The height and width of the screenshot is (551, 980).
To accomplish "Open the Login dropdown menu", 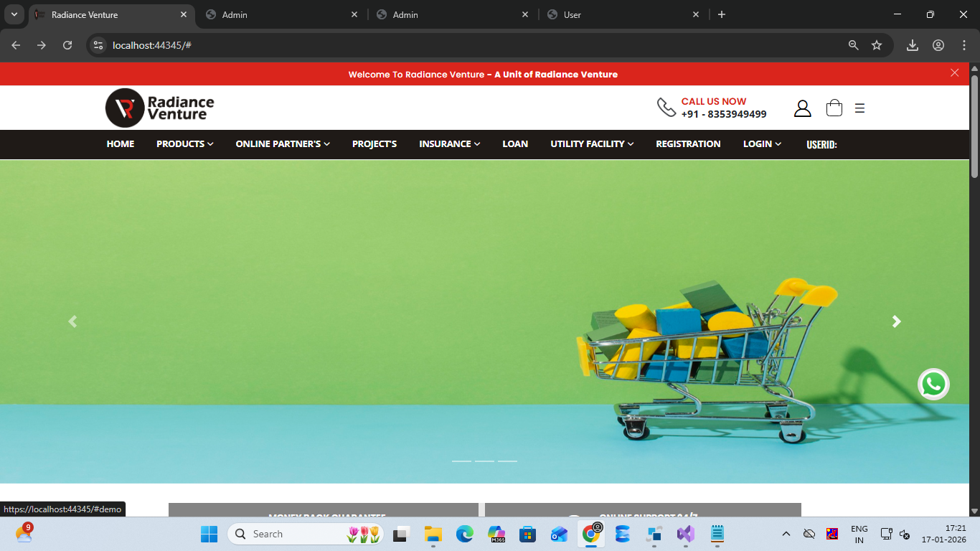I will (x=762, y=144).
